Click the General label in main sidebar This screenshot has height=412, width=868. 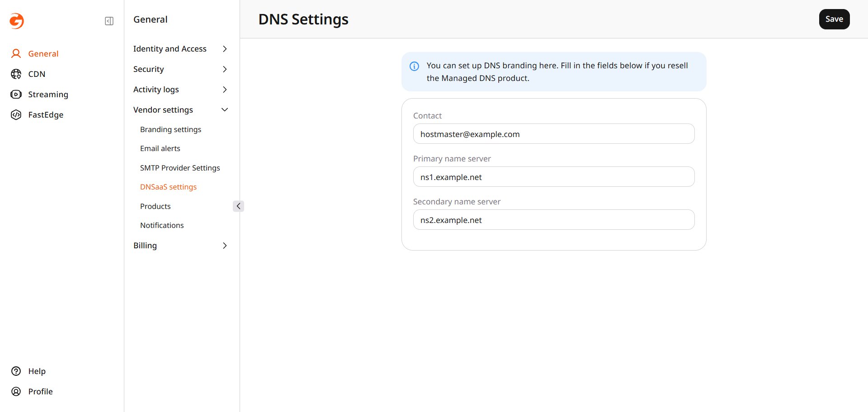pyautogui.click(x=43, y=54)
